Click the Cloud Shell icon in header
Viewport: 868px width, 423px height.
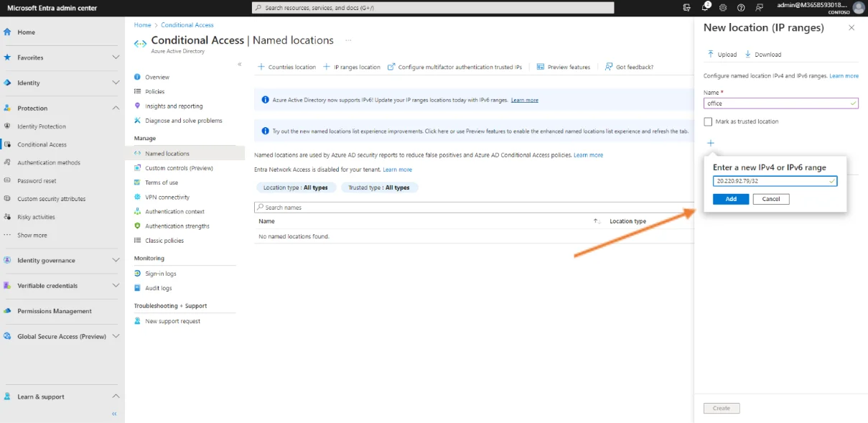pyautogui.click(x=687, y=8)
